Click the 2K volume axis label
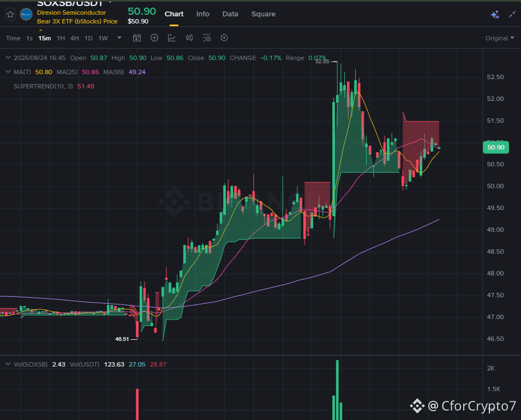Image resolution: width=521 pixels, height=420 pixels. click(491, 368)
